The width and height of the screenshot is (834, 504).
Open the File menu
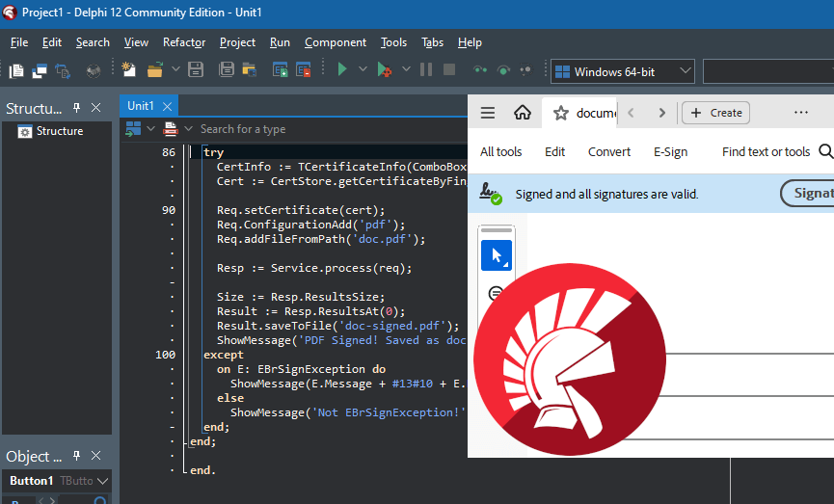[19, 42]
